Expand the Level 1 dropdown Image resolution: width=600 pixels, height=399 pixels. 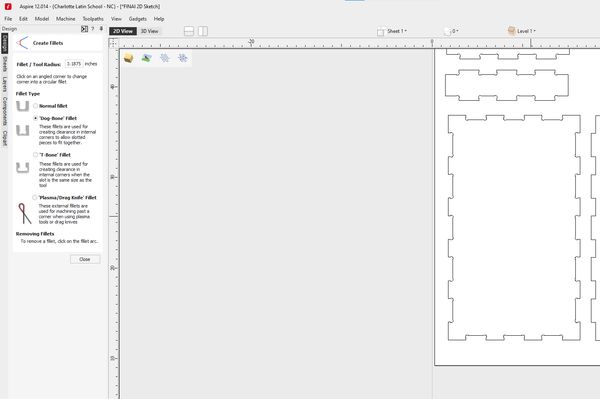[522, 31]
